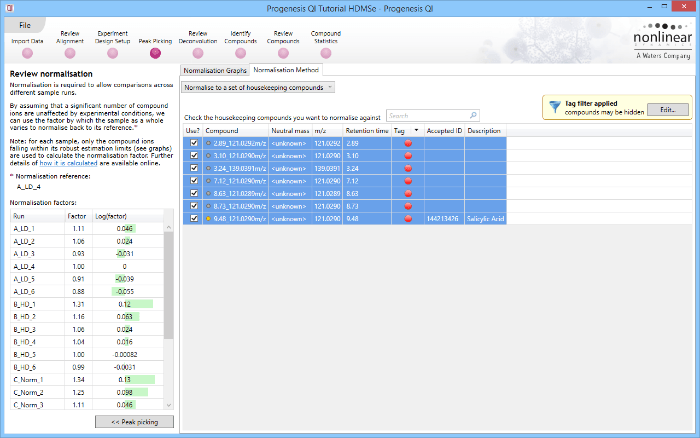
Task: Click scroll up arrow of factors list
Action: pos(169,227)
